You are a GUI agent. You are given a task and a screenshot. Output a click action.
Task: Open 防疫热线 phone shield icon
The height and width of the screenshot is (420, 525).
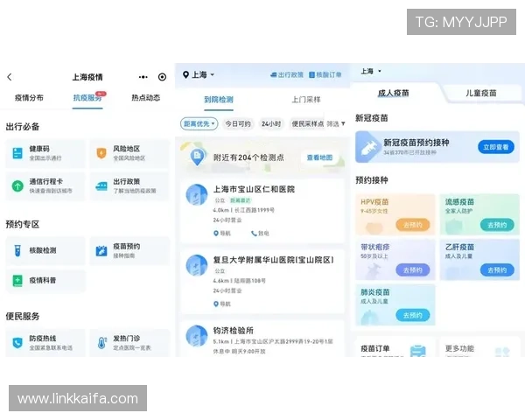click(x=17, y=343)
